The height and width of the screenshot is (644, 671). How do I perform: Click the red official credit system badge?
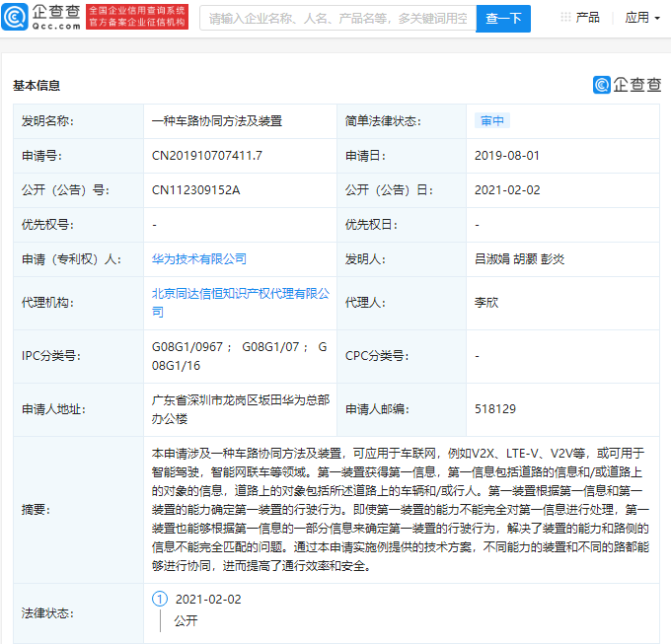137,17
